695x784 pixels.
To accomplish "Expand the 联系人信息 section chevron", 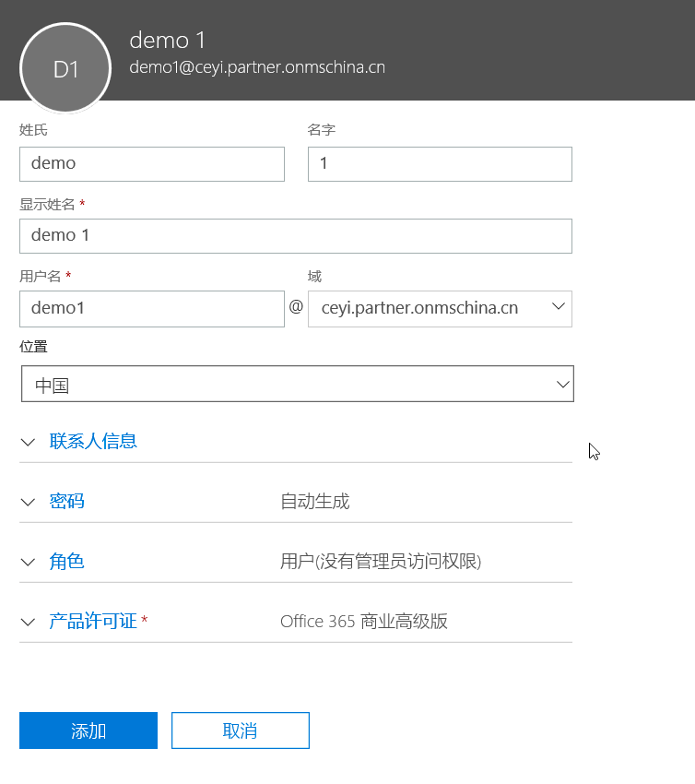I will 28,442.
